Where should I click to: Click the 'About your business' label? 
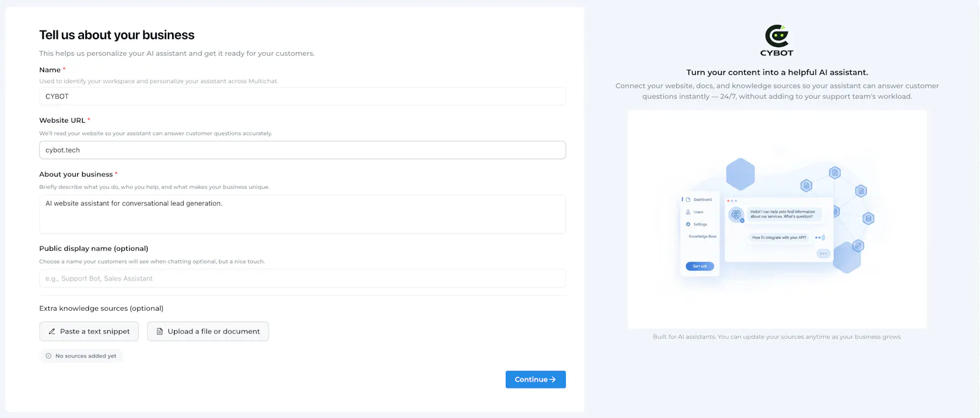tap(76, 174)
